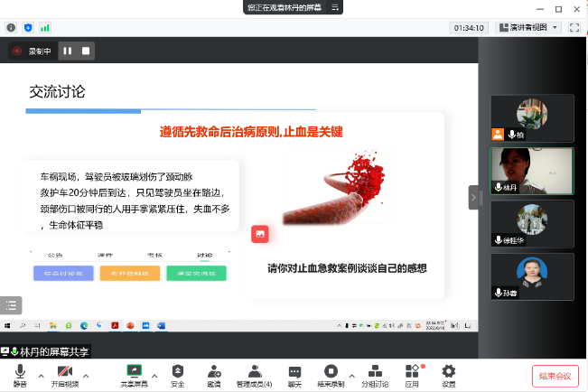
Task: Pause the meeting recording
Action: (67, 51)
